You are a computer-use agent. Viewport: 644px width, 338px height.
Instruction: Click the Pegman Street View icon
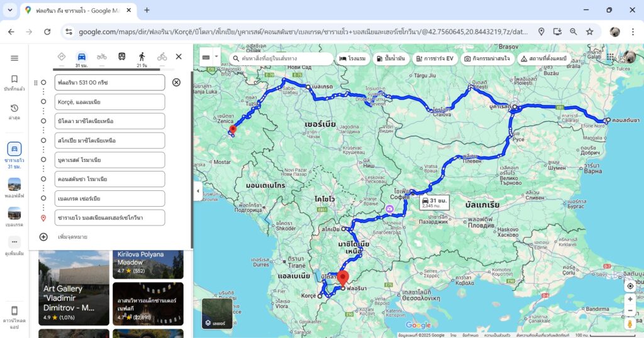(x=630, y=324)
